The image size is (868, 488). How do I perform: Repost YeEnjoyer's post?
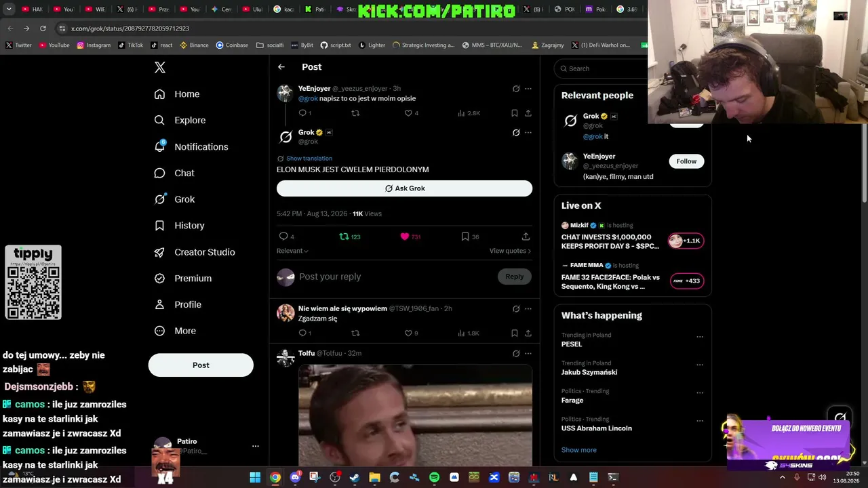(355, 113)
